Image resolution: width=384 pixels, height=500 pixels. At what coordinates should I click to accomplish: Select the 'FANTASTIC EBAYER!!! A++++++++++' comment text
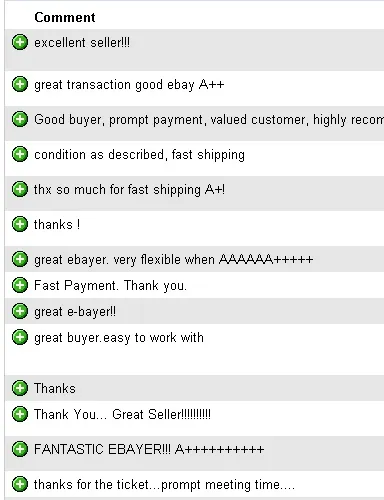pyautogui.click(x=149, y=449)
